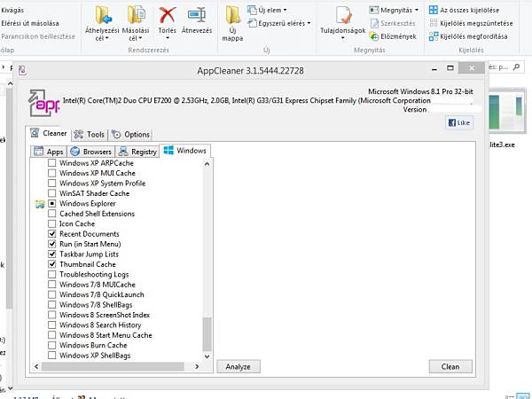Click the red Törlés delete icon

pyautogui.click(x=167, y=15)
